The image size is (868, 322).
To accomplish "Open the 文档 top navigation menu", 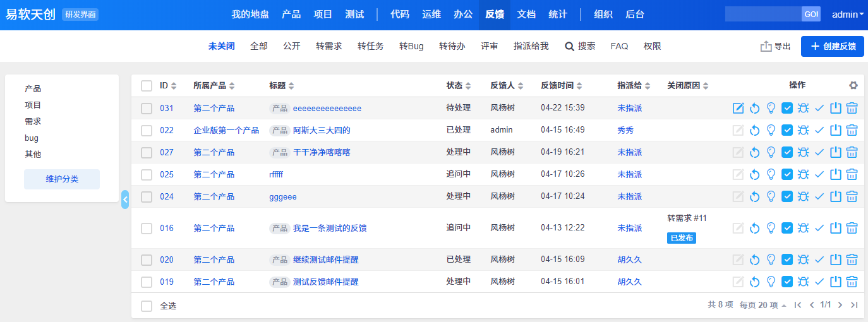I will [x=526, y=14].
